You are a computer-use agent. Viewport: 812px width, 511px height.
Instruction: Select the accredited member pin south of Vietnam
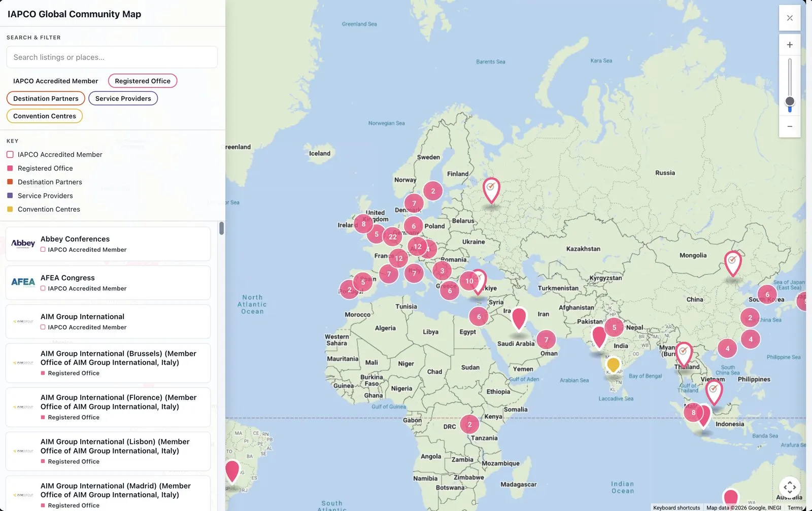(x=714, y=392)
